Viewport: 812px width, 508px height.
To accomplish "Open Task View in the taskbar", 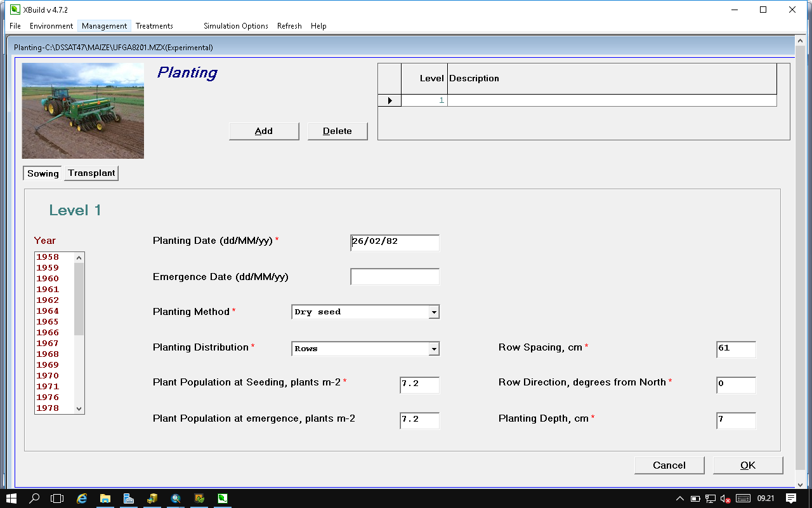I will (x=58, y=498).
